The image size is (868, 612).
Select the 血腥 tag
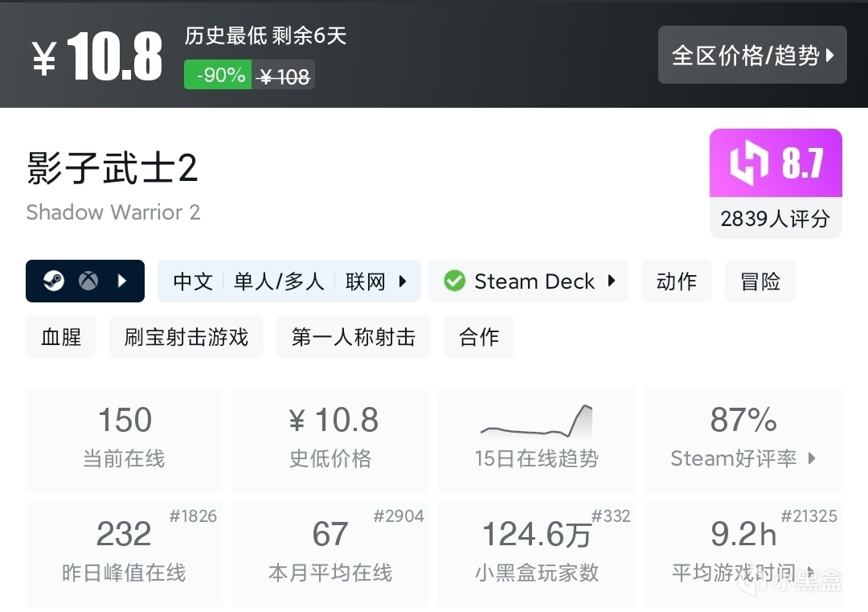[61, 336]
